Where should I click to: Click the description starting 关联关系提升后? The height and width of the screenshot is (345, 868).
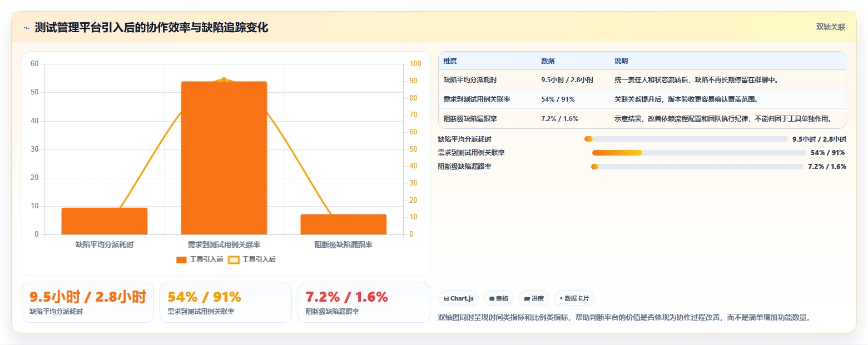[686, 99]
